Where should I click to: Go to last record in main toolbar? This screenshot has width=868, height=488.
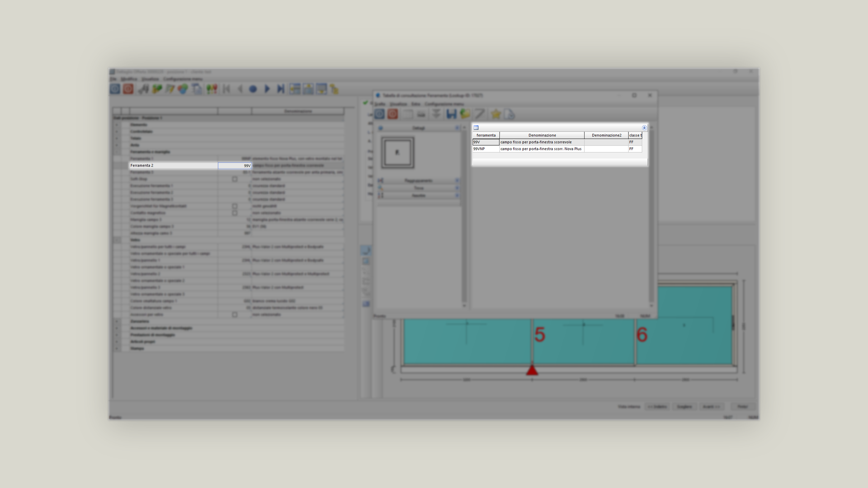coord(280,89)
